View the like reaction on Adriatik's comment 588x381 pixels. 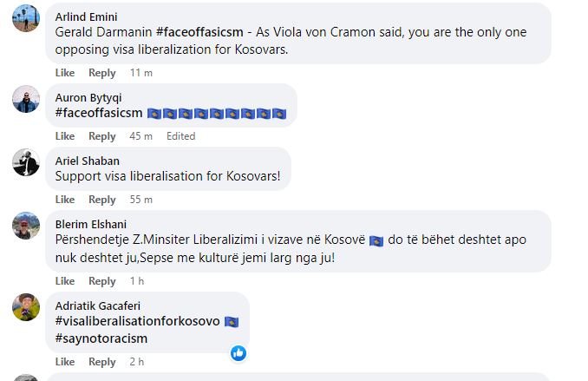[238, 353]
